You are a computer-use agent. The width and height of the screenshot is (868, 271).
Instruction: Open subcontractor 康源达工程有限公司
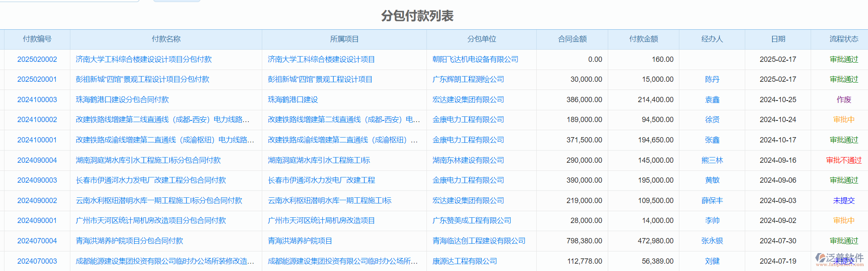tap(465, 261)
